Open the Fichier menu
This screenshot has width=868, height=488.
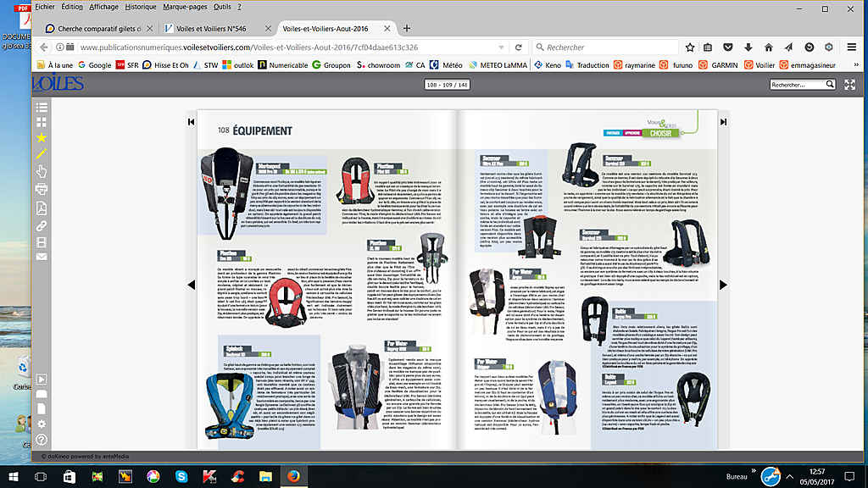[45, 7]
